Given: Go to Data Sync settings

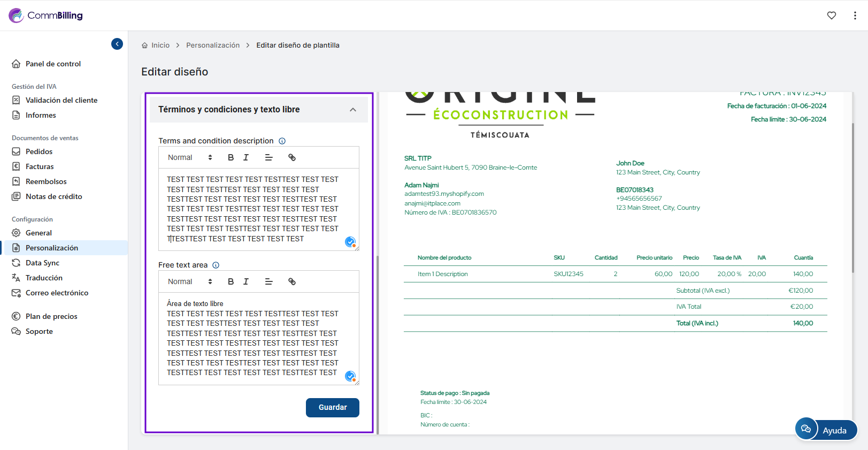Looking at the screenshot, I should point(42,263).
